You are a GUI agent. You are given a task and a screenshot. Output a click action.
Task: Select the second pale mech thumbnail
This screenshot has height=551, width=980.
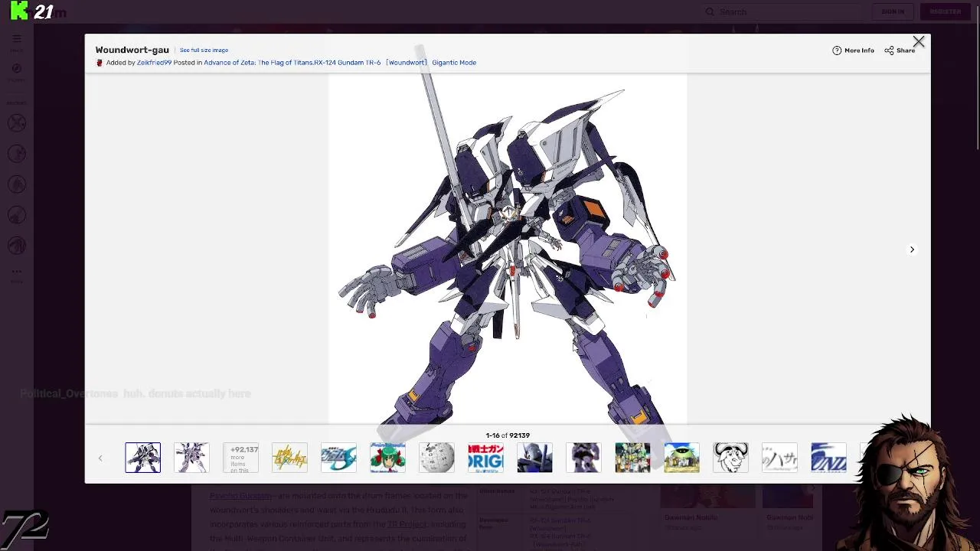pos(191,458)
